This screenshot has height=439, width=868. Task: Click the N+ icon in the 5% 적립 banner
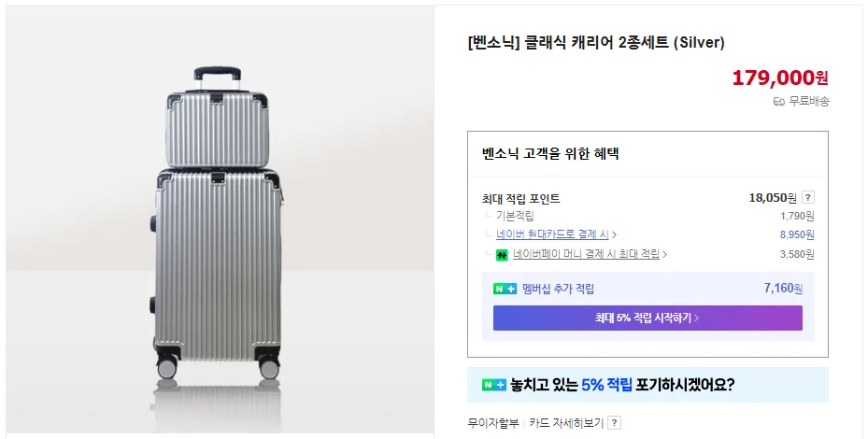(493, 384)
